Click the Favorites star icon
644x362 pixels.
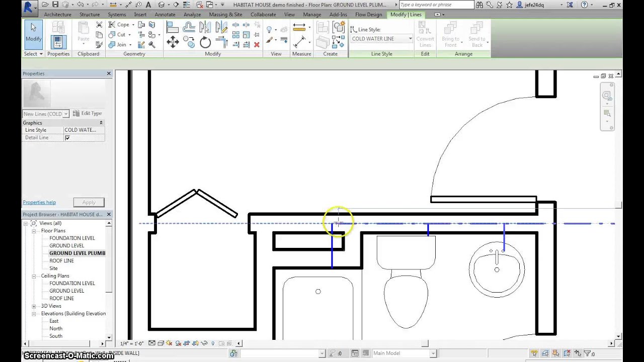pyautogui.click(x=509, y=5)
